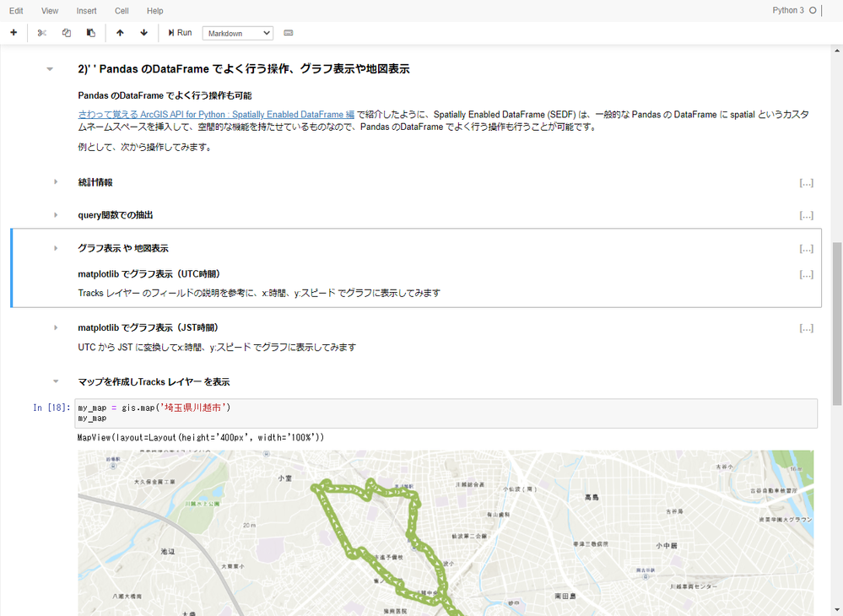Cut selected cells with scissors icon
Image resolution: width=843 pixels, height=616 pixels.
coord(42,33)
